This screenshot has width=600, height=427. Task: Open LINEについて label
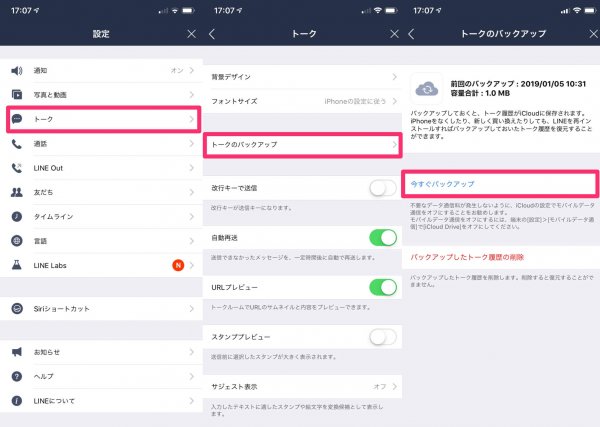pos(54,401)
